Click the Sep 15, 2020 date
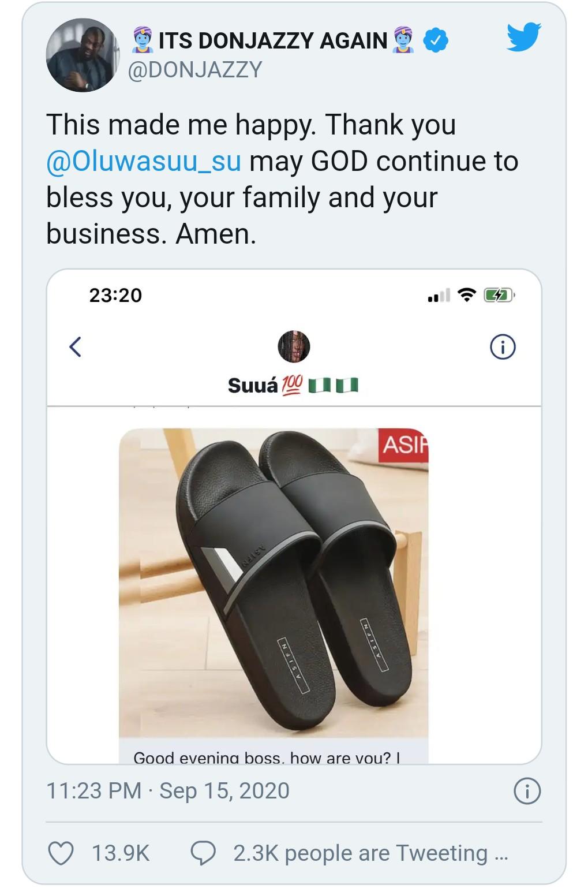The height and width of the screenshot is (892, 588). click(x=224, y=791)
